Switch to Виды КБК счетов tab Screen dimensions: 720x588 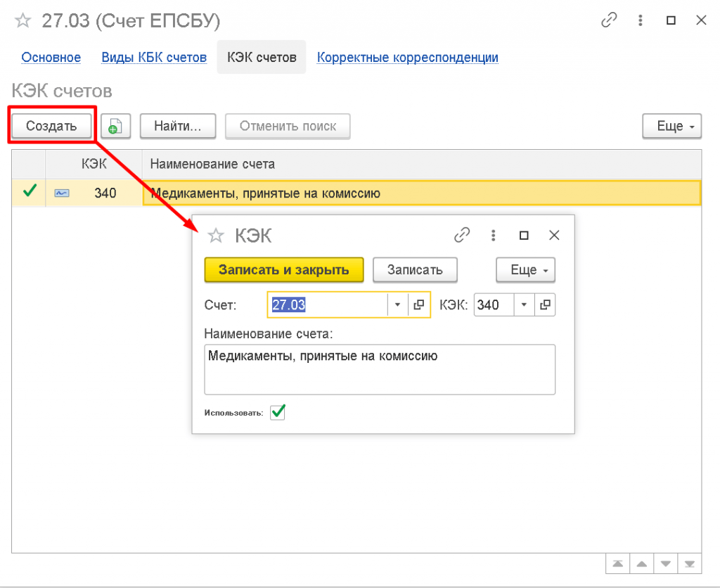coord(154,58)
